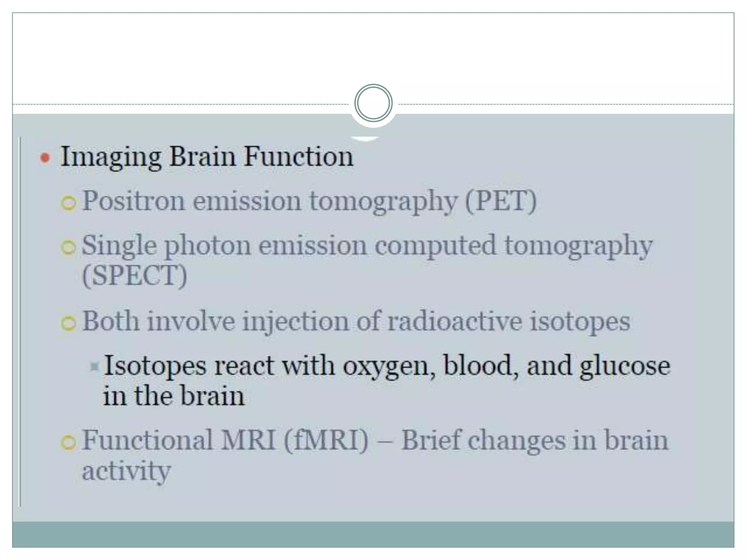Click the Isotopes react with oxygen sentence
The width and height of the screenshot is (747, 560).
(387, 367)
